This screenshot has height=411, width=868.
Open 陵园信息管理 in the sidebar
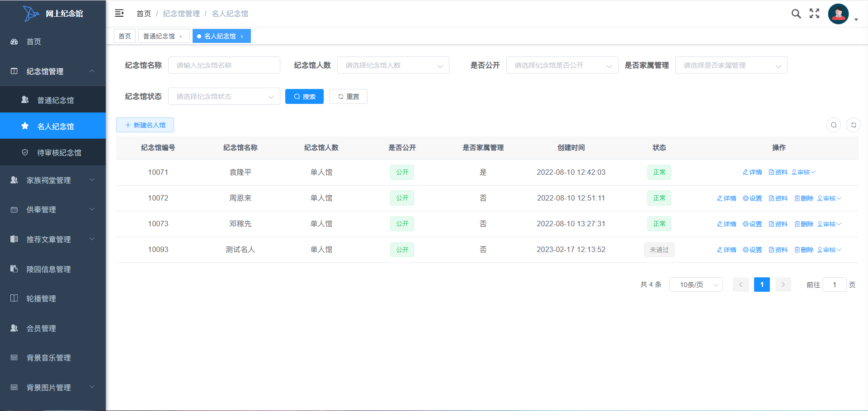[53, 269]
